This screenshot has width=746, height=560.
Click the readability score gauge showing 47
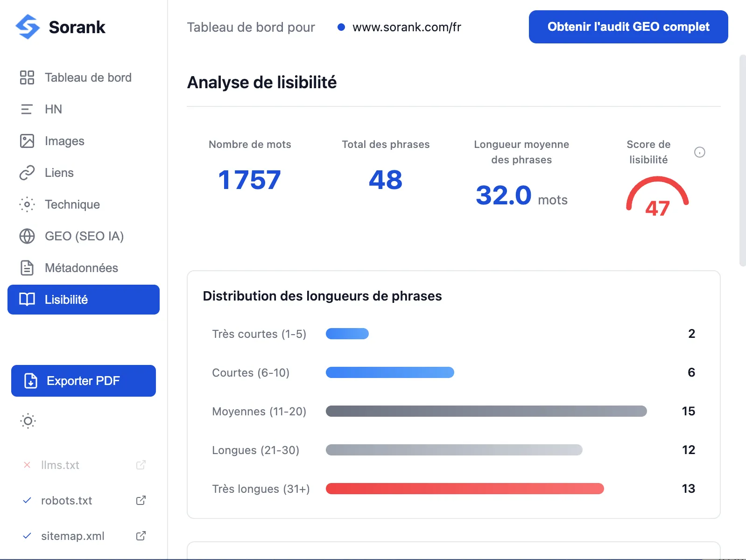point(657,197)
